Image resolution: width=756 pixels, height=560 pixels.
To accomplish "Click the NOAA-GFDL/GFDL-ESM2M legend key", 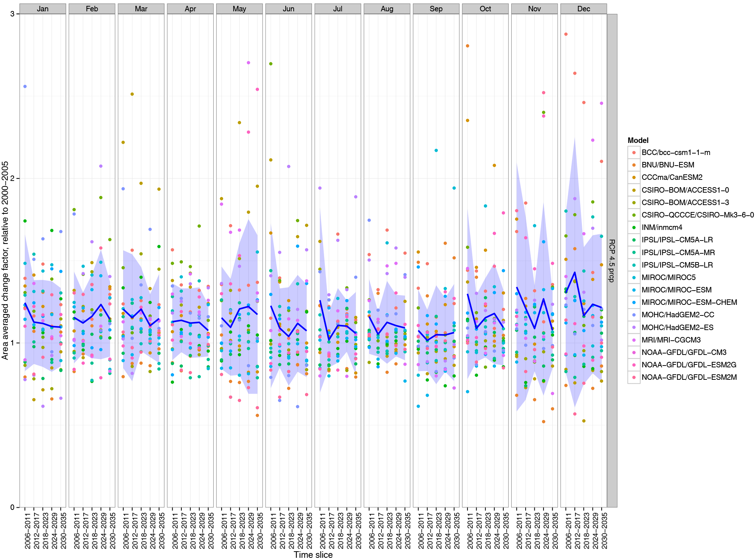I will coord(634,377).
